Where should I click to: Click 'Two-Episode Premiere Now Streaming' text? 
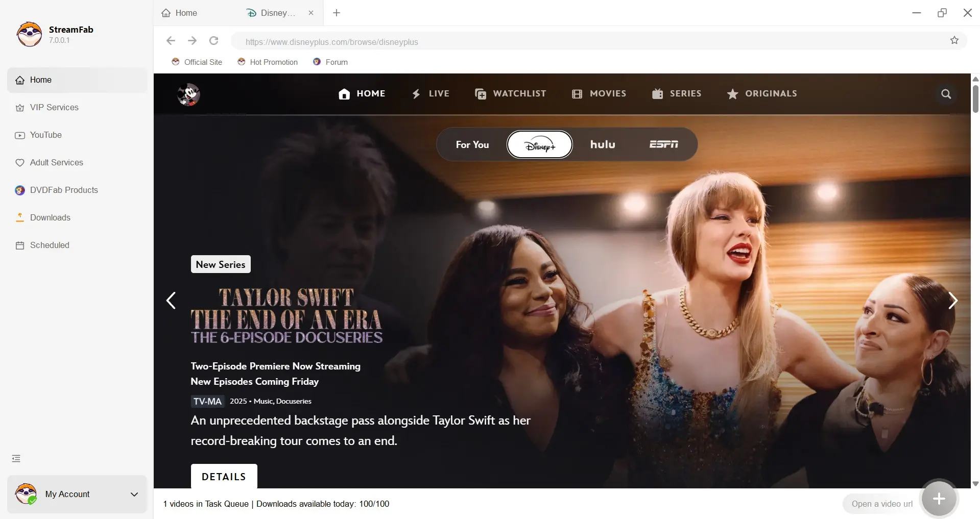276,366
